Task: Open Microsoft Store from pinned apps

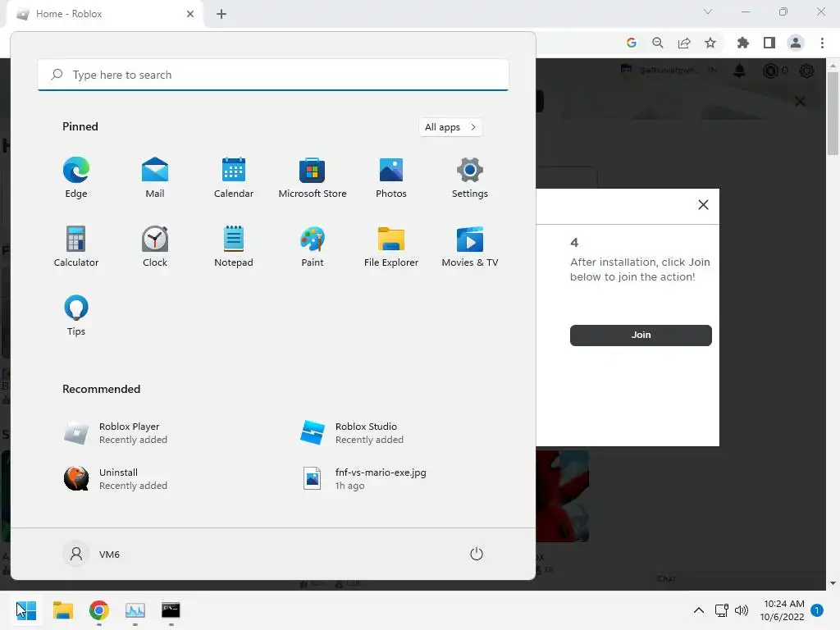Action: pyautogui.click(x=313, y=178)
